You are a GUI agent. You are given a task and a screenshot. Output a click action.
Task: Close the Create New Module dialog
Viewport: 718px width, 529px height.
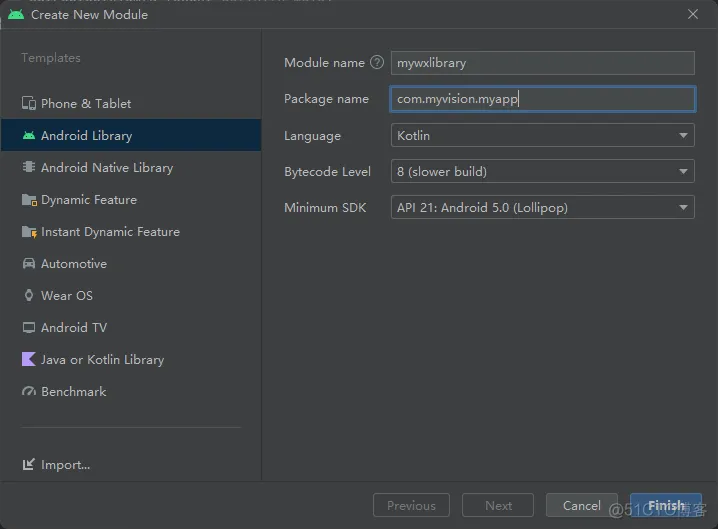pos(693,14)
